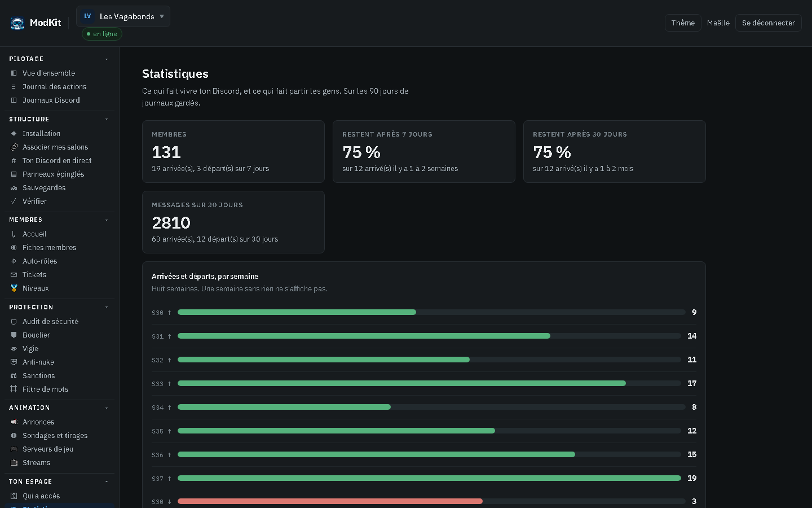The width and height of the screenshot is (812, 508).
Task: Click the Audit de sécurité shield icon
Action: [x=14, y=321]
